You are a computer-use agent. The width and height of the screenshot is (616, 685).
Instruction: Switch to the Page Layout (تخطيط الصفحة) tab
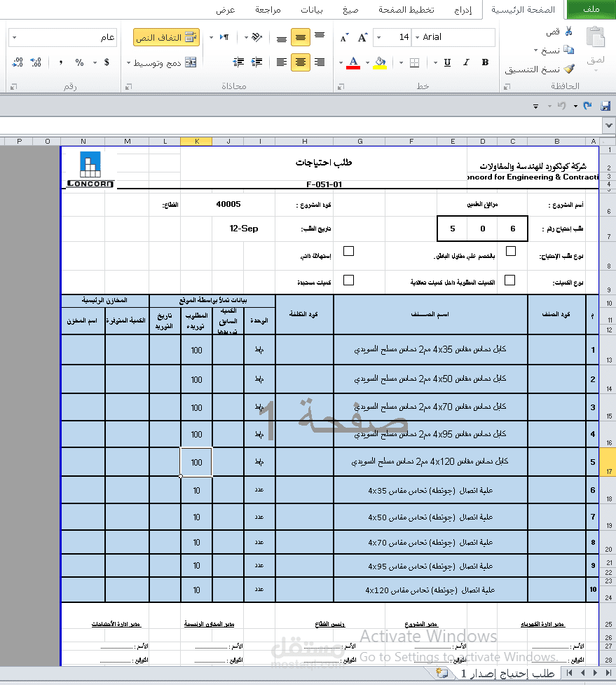(x=406, y=10)
